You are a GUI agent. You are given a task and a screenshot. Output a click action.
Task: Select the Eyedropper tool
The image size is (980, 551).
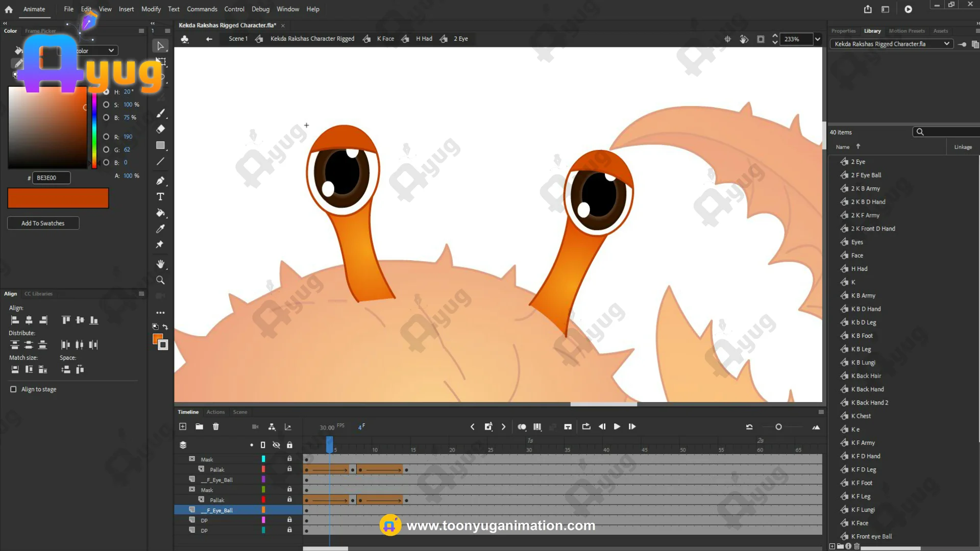160,229
